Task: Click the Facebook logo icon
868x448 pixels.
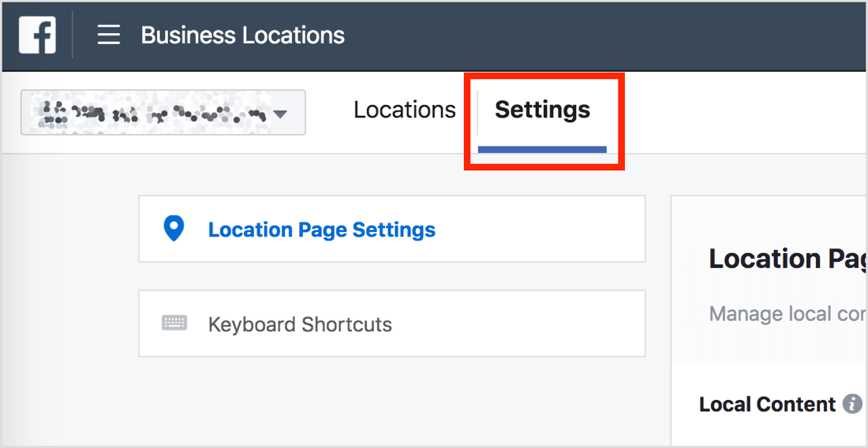Action: (37, 35)
